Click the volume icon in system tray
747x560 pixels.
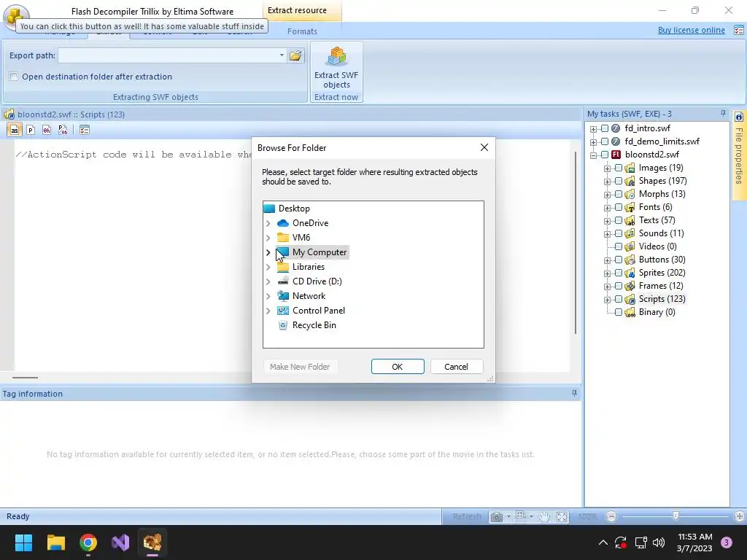(659, 542)
